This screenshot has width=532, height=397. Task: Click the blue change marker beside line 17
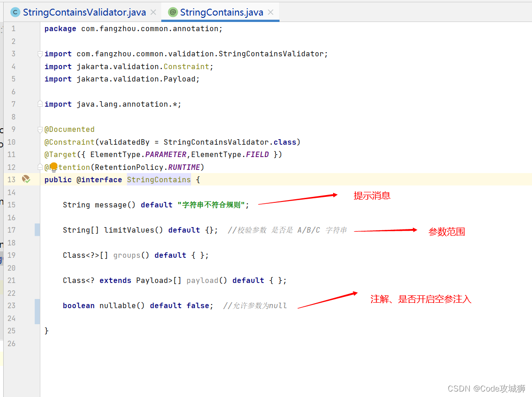[x=37, y=230]
